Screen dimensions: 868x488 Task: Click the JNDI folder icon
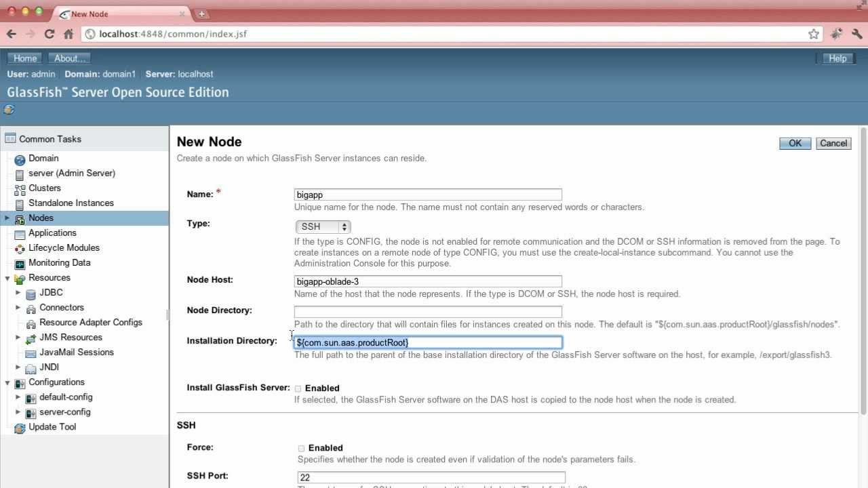click(31, 367)
